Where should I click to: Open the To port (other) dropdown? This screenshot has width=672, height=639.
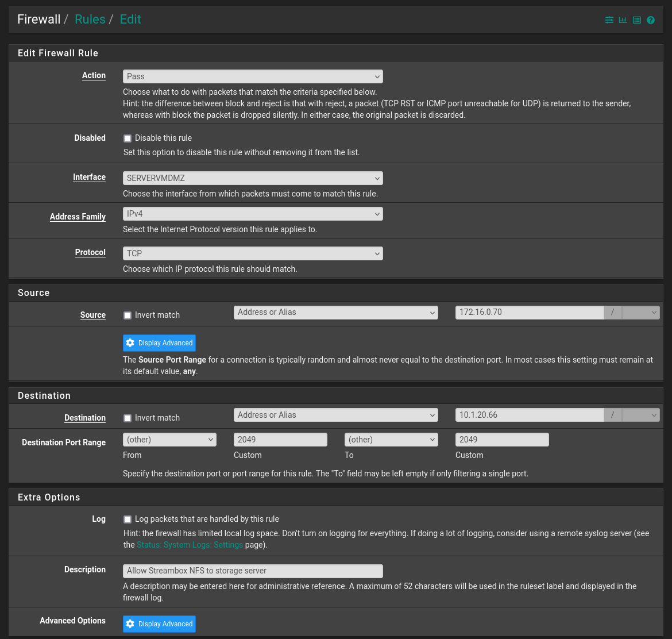click(x=391, y=440)
